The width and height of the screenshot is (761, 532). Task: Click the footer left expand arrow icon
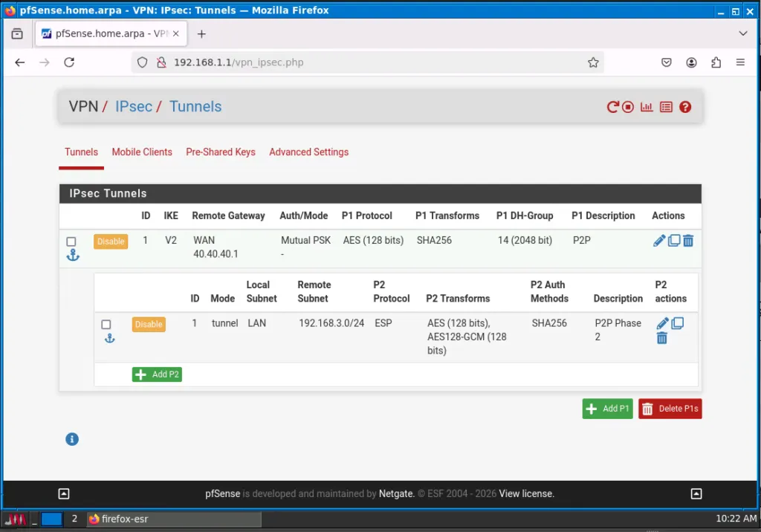click(x=64, y=493)
